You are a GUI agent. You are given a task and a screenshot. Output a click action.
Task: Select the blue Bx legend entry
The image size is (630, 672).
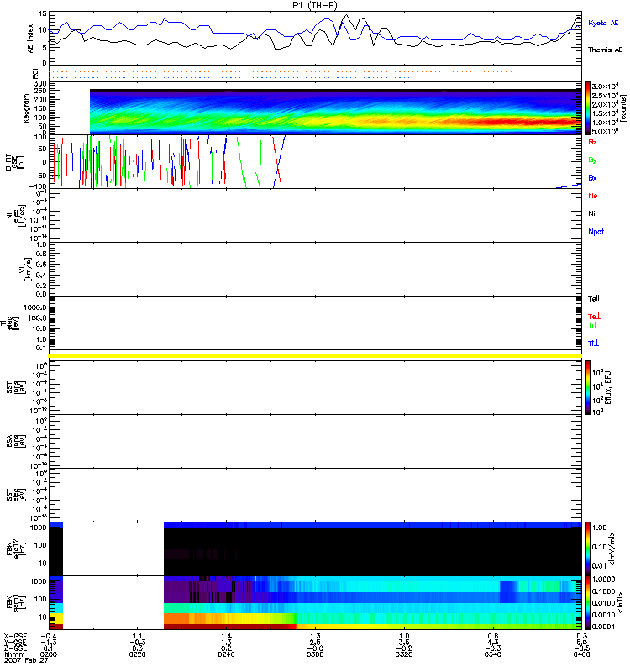coord(592,178)
